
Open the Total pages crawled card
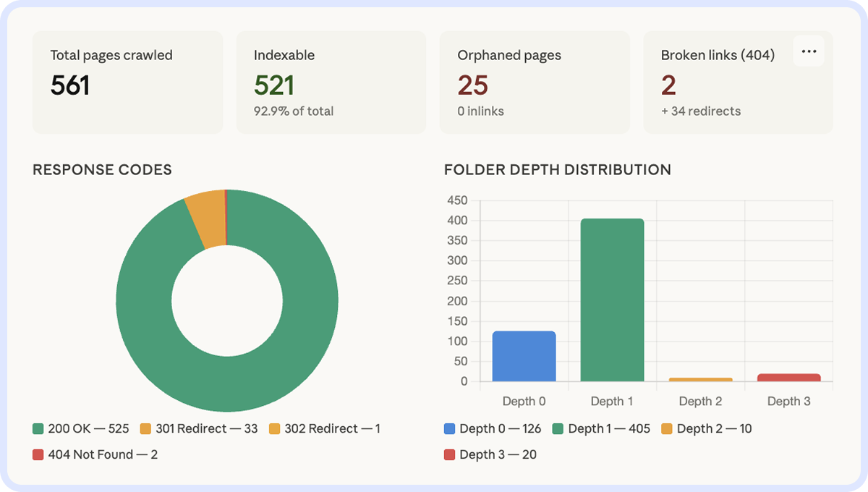(x=127, y=82)
